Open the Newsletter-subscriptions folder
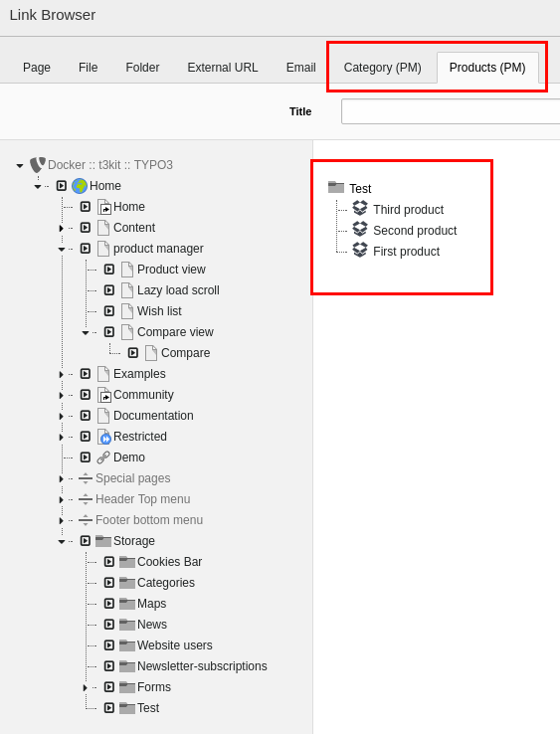The height and width of the screenshot is (734, 560). point(202,666)
